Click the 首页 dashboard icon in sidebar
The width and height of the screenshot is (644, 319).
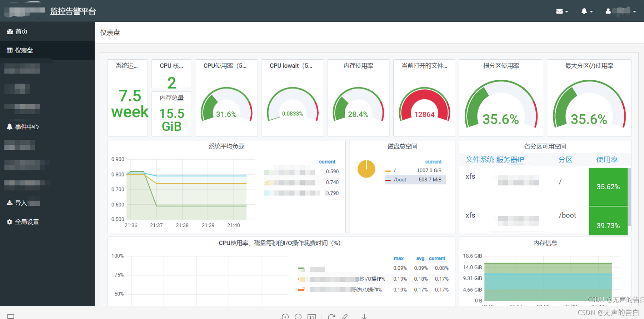point(10,31)
